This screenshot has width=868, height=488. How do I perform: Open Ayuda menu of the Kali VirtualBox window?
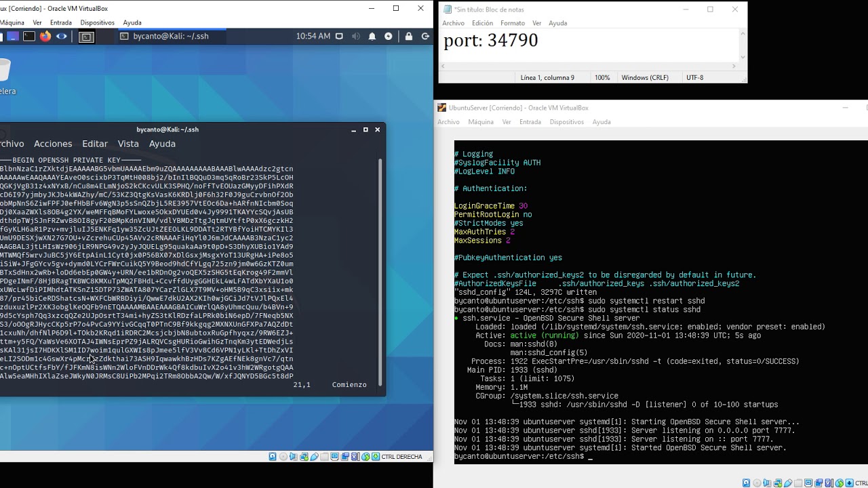(x=132, y=22)
